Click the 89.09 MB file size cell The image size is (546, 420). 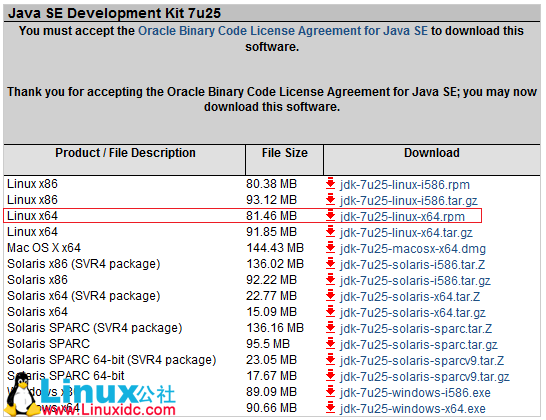(271, 392)
